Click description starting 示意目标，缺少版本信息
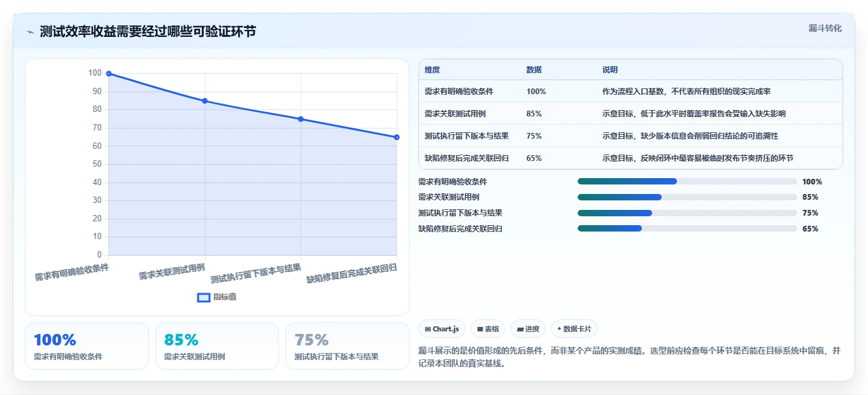 pos(690,136)
